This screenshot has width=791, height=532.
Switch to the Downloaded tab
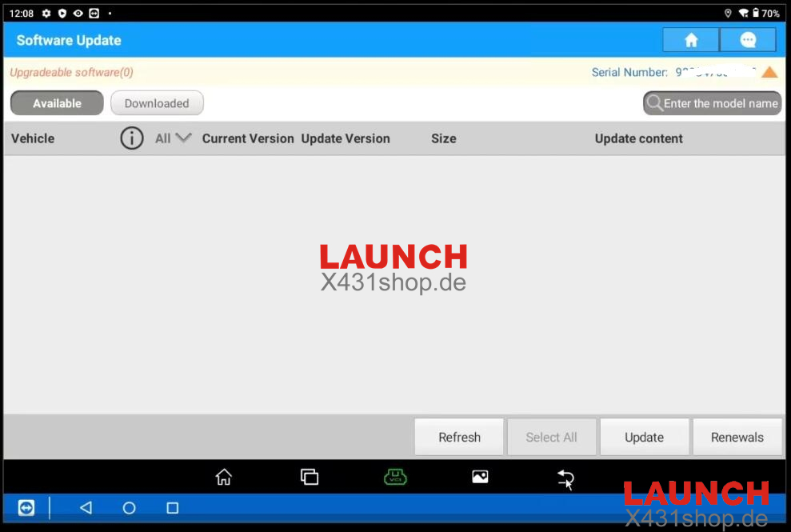tap(157, 103)
